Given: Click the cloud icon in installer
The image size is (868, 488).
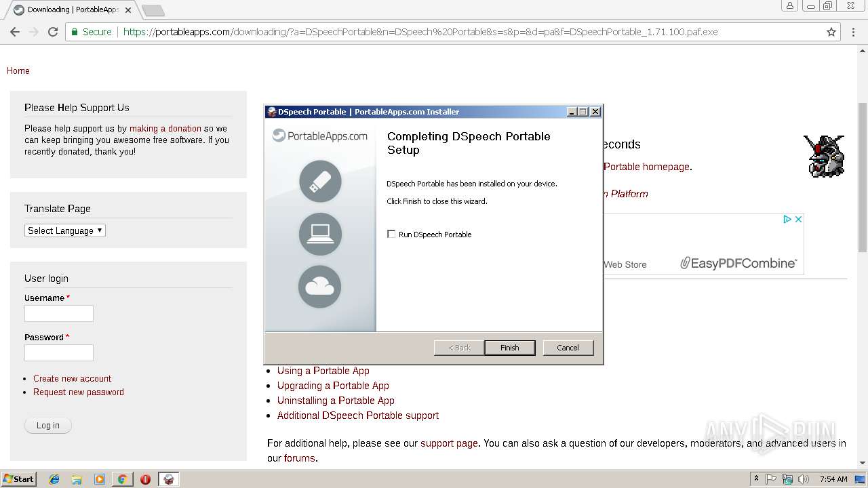Looking at the screenshot, I should pyautogui.click(x=319, y=287).
